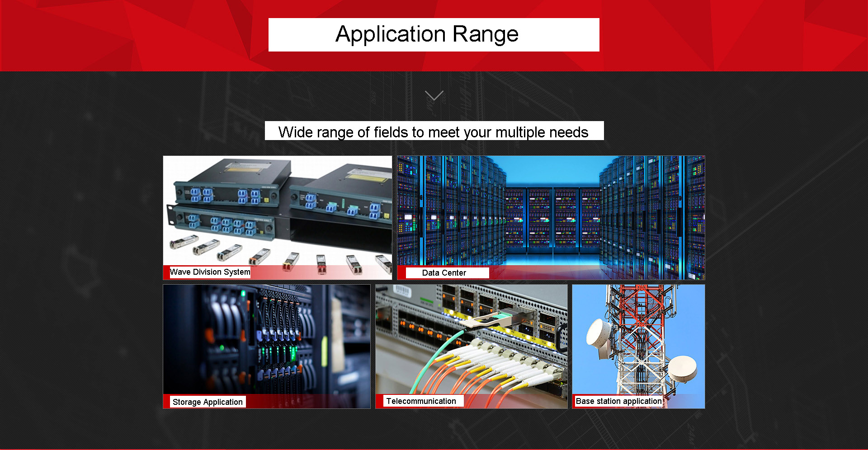Click the Base station application label
Screen dimensions: 868x450
(x=618, y=401)
